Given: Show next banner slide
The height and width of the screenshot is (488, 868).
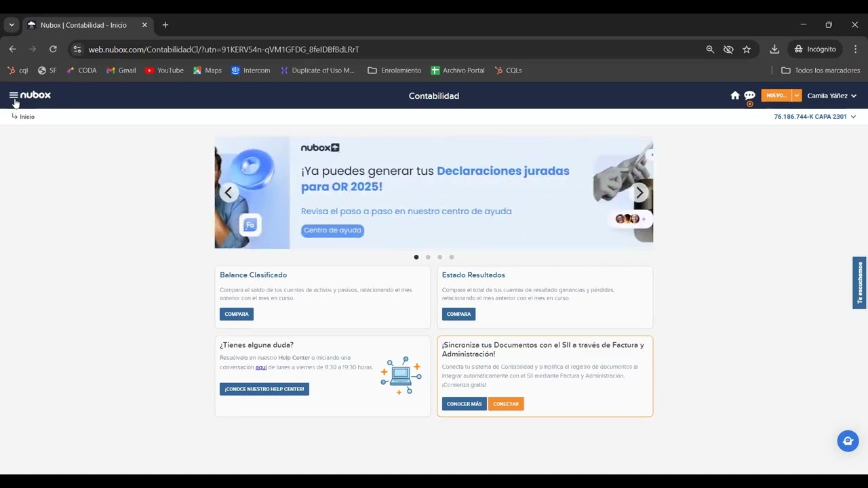Looking at the screenshot, I should tap(639, 192).
